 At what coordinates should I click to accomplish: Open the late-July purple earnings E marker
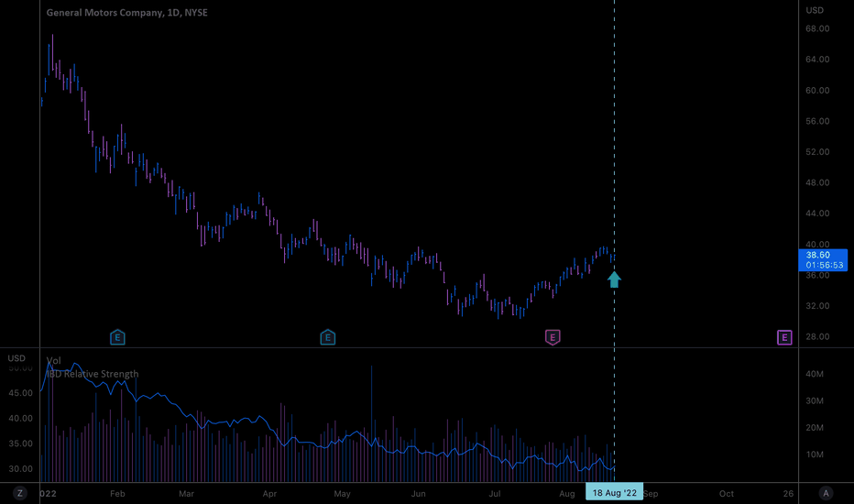[553, 337]
